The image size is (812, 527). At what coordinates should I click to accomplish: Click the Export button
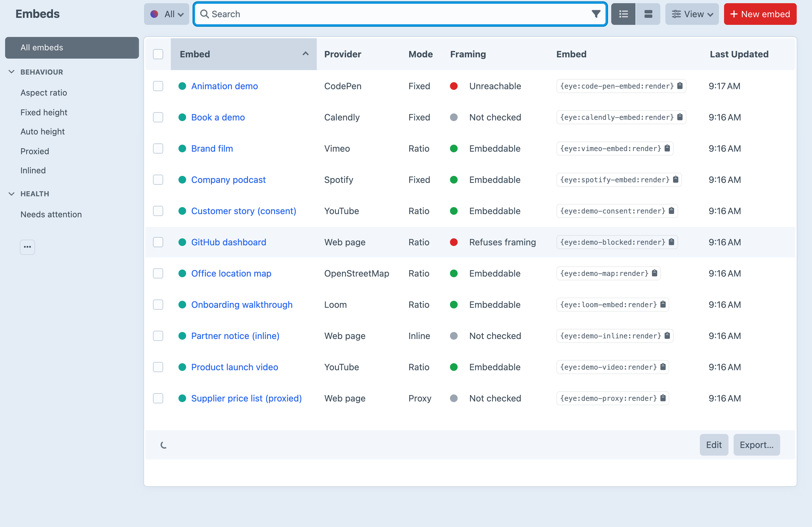coord(756,444)
